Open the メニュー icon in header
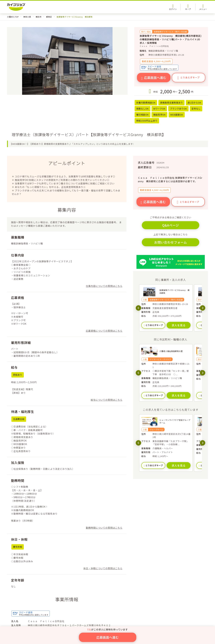This screenshot has height=644, width=215. click(x=203, y=7)
